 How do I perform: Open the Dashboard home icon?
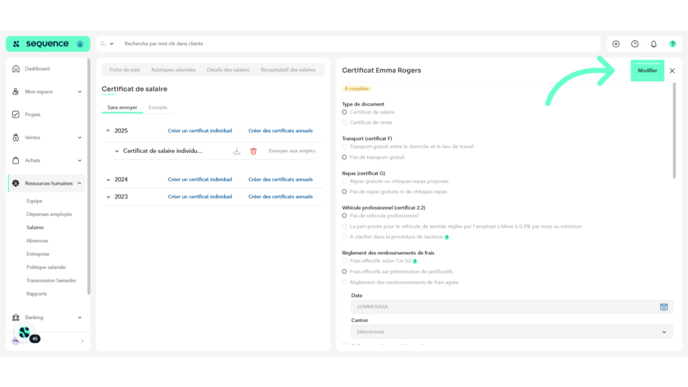point(16,69)
